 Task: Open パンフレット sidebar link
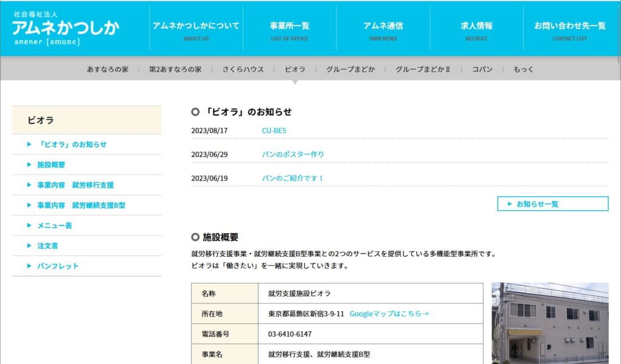coord(58,266)
